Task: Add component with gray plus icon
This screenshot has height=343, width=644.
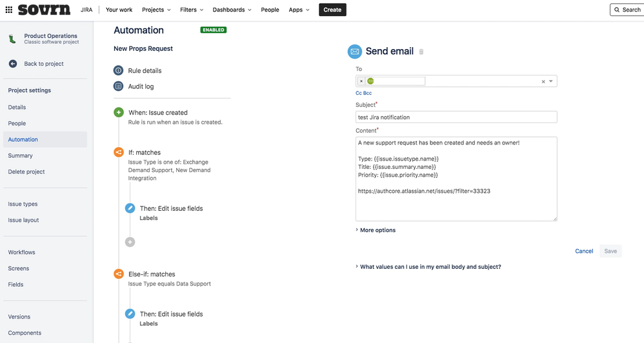Action: point(130,242)
